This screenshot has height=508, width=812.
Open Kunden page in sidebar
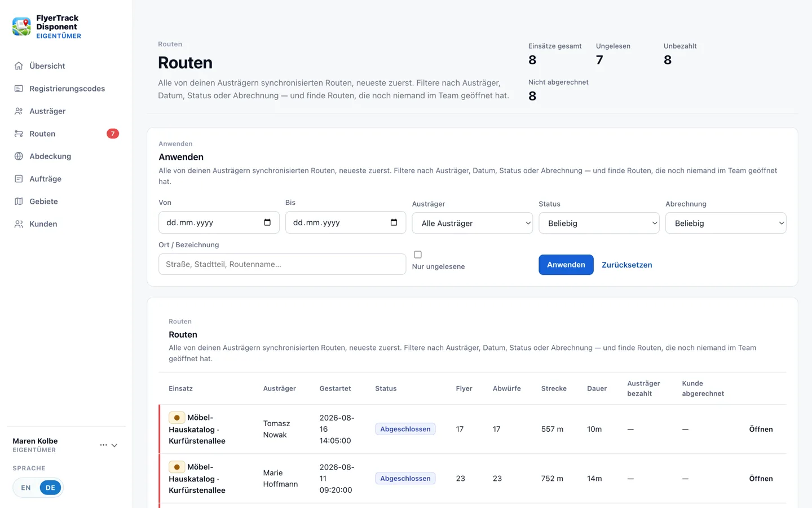point(67,224)
